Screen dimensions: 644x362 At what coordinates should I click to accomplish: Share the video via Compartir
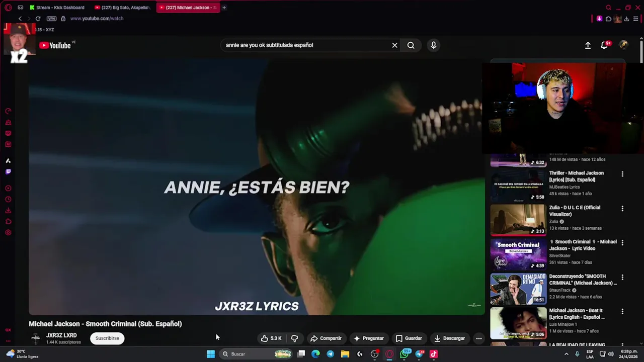[x=326, y=338]
